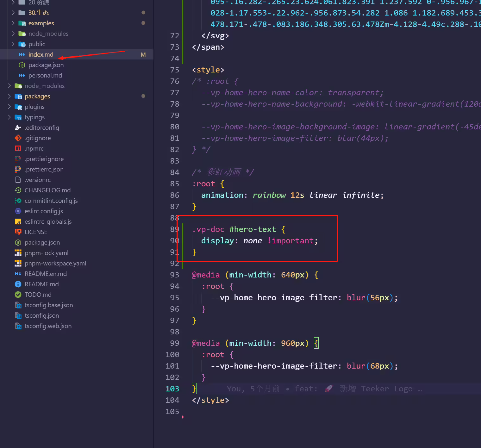Image resolution: width=481 pixels, height=448 pixels.
Task: Click the README.md info icon
Action: [18, 284]
